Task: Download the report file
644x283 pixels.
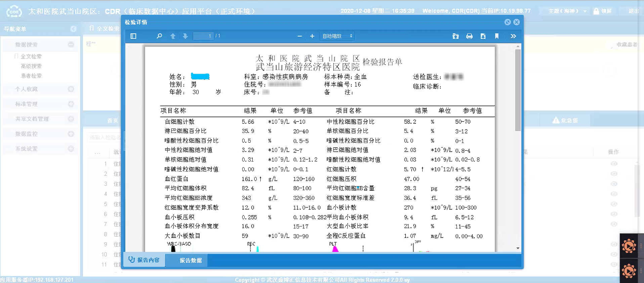Action: (483, 36)
